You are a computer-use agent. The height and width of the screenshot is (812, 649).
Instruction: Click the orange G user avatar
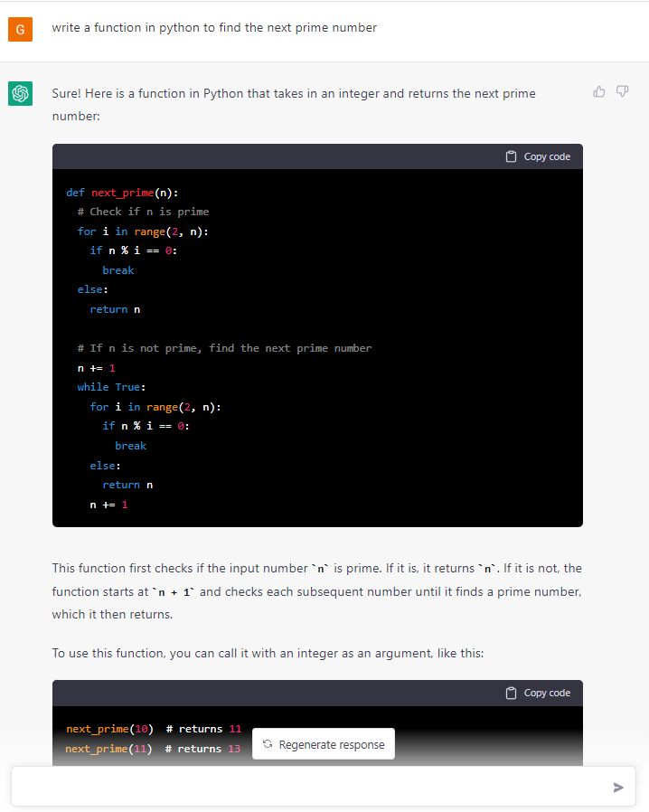coord(20,29)
